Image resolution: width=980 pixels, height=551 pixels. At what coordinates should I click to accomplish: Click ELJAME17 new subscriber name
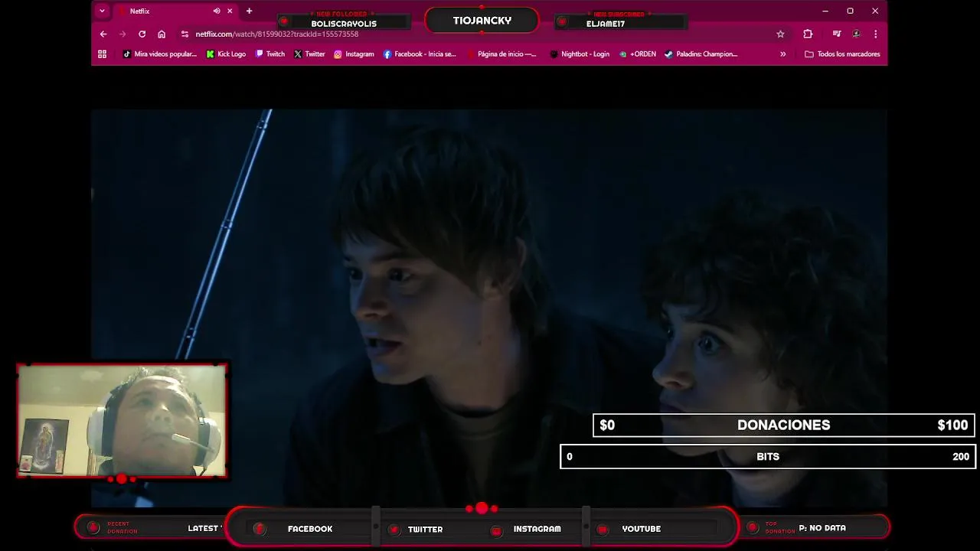pos(606,24)
